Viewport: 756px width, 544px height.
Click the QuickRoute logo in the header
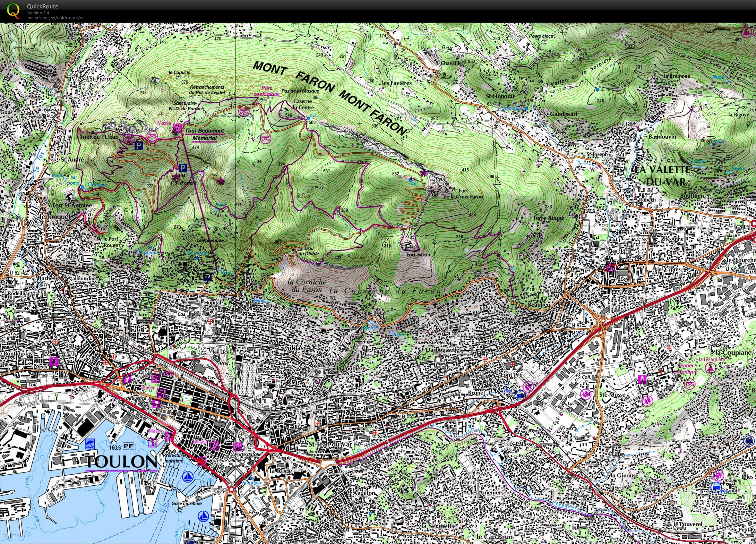click(x=13, y=10)
